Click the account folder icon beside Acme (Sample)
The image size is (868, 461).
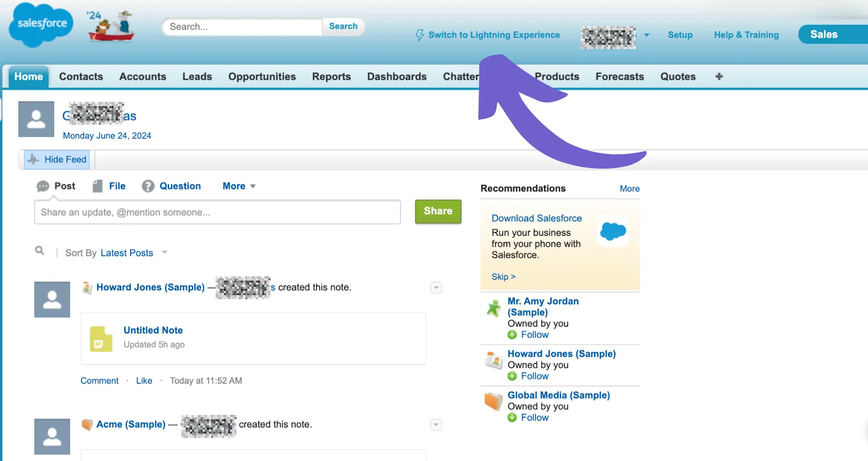[x=87, y=424]
